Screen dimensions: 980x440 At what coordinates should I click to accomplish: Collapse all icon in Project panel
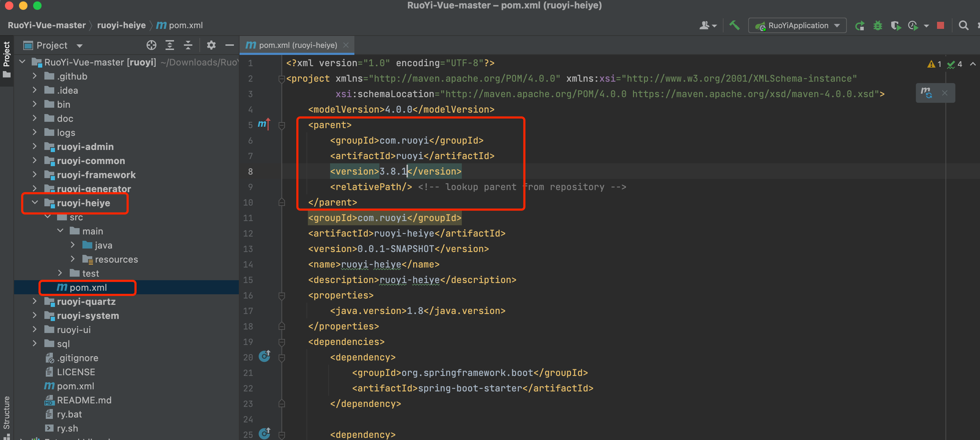[188, 45]
